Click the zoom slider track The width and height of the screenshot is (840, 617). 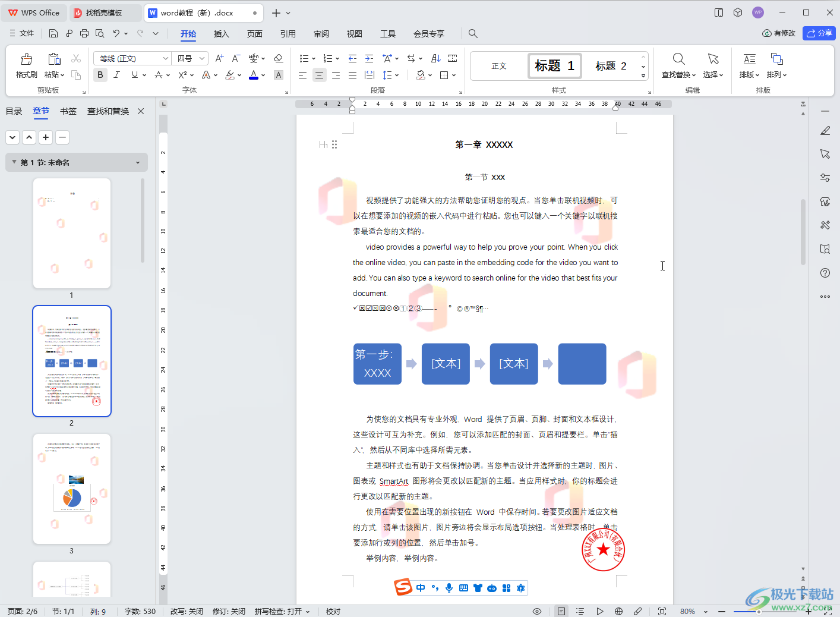click(764, 611)
